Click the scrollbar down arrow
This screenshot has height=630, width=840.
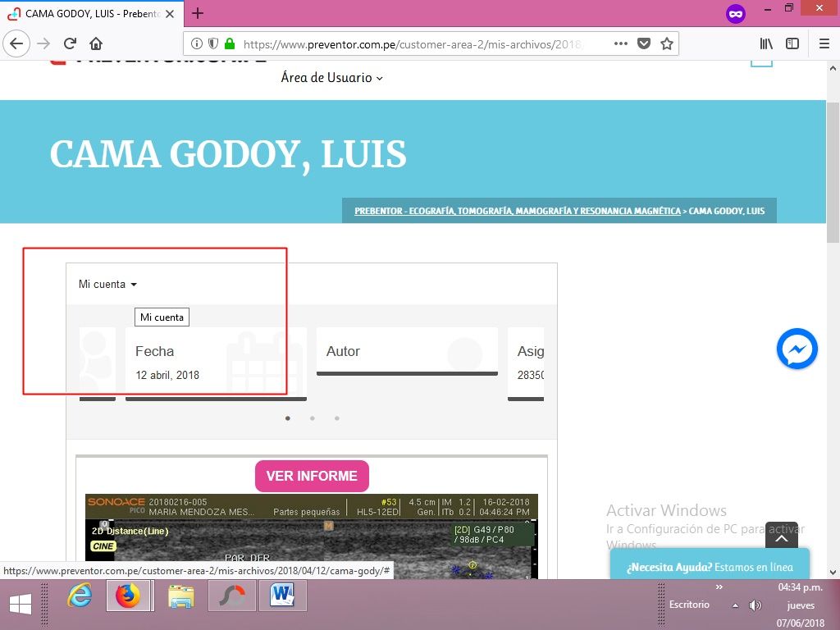(833, 572)
